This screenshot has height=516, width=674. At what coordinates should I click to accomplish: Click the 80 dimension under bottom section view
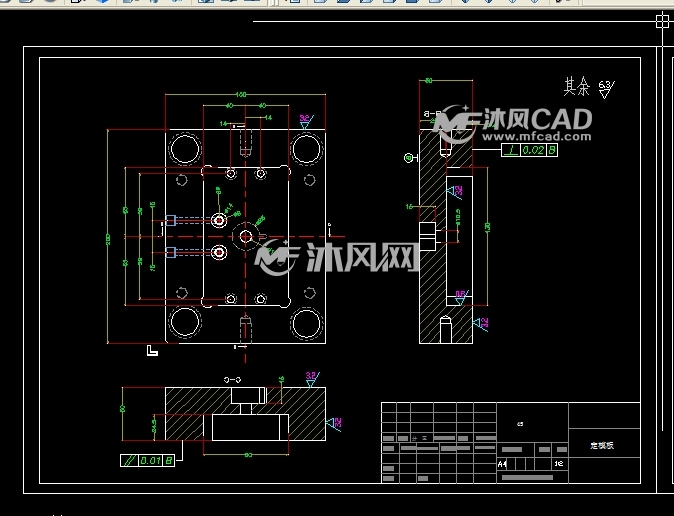point(248,455)
